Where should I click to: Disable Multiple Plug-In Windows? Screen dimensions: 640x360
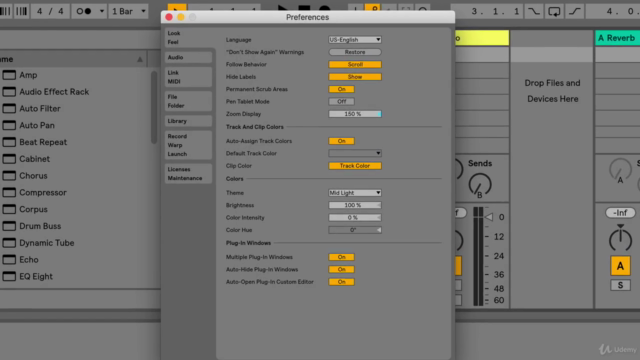click(x=341, y=257)
